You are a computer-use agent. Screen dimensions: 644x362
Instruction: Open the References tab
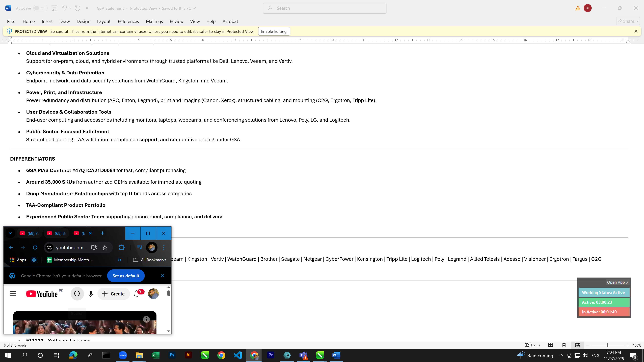click(128, 21)
